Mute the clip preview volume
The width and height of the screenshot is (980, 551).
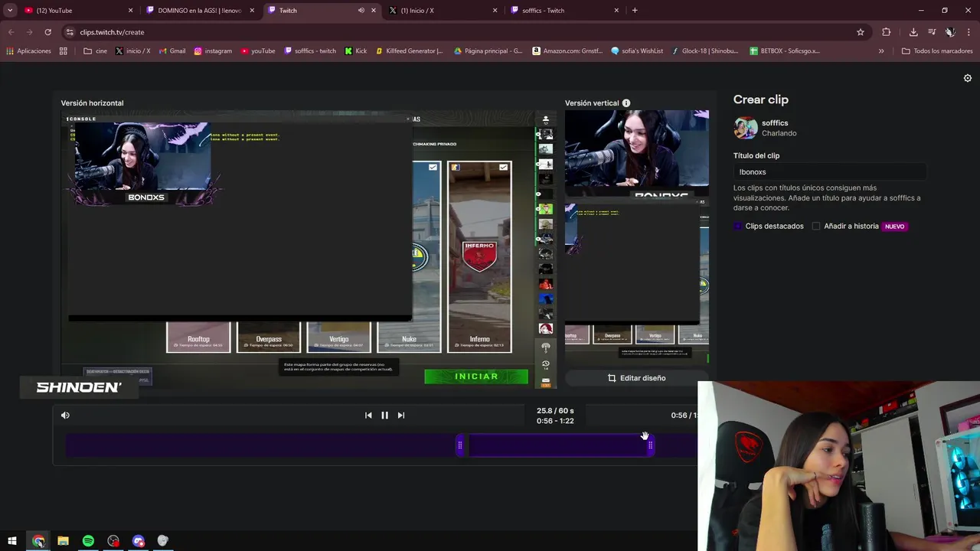pyautogui.click(x=65, y=416)
